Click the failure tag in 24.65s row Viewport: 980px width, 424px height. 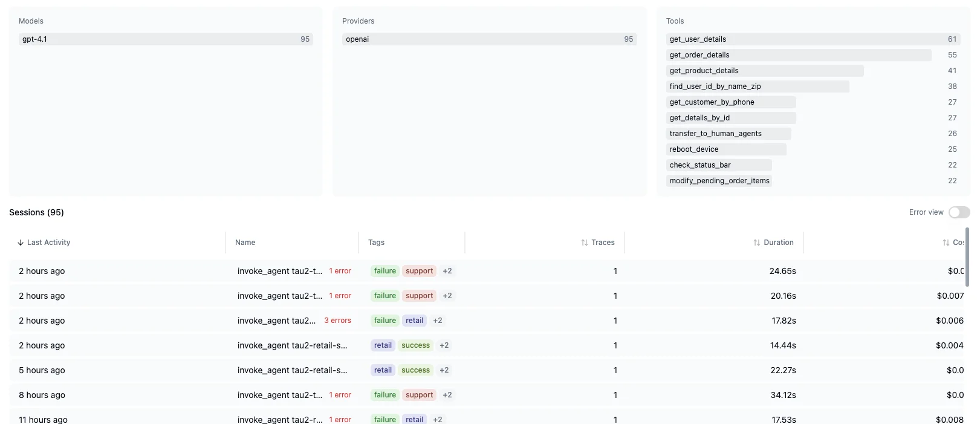(385, 271)
